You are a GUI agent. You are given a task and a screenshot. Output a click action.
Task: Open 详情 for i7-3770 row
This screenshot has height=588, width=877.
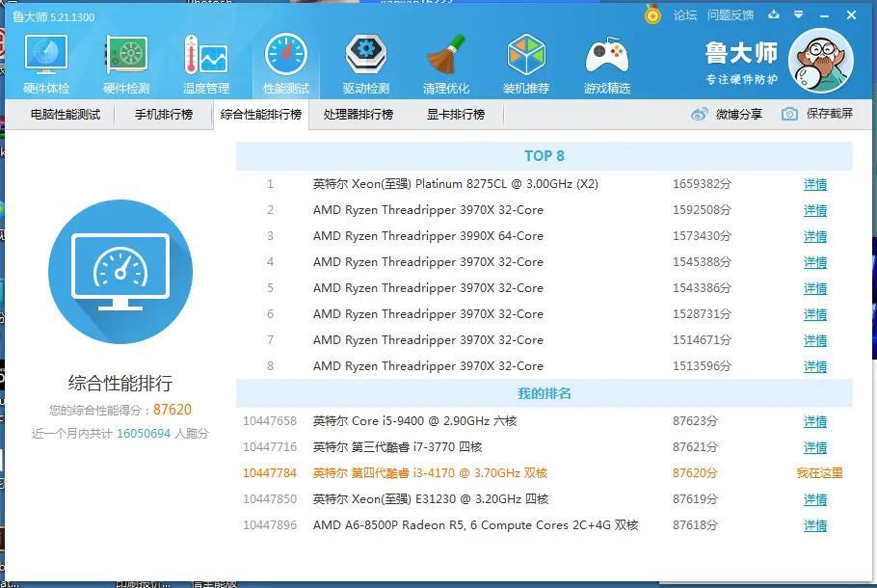point(815,447)
